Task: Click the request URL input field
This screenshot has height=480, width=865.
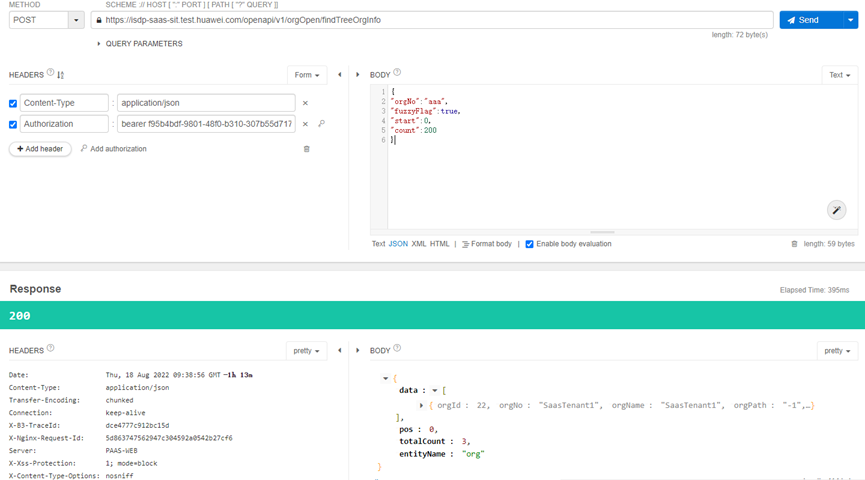Action: point(432,20)
